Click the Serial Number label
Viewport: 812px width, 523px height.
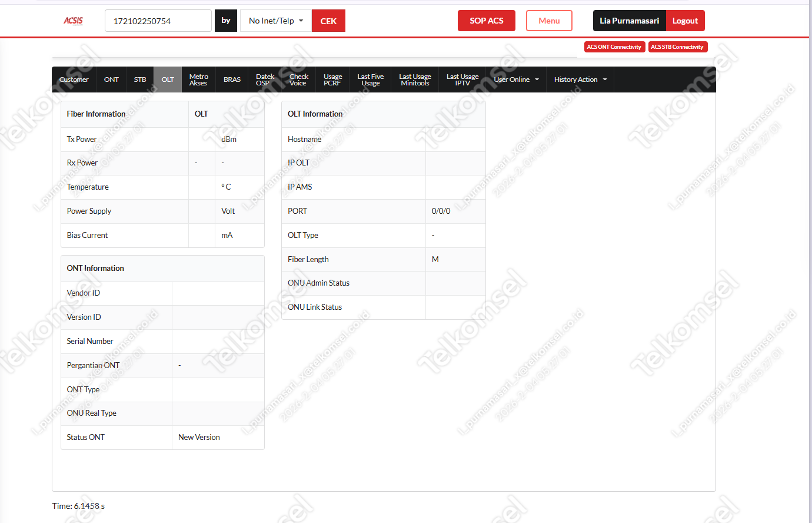point(90,342)
